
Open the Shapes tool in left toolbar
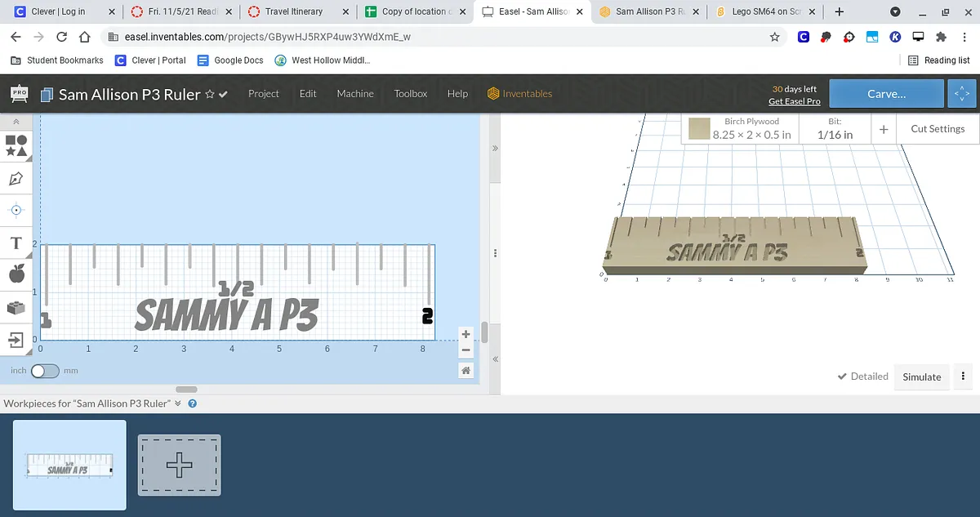pyautogui.click(x=16, y=145)
